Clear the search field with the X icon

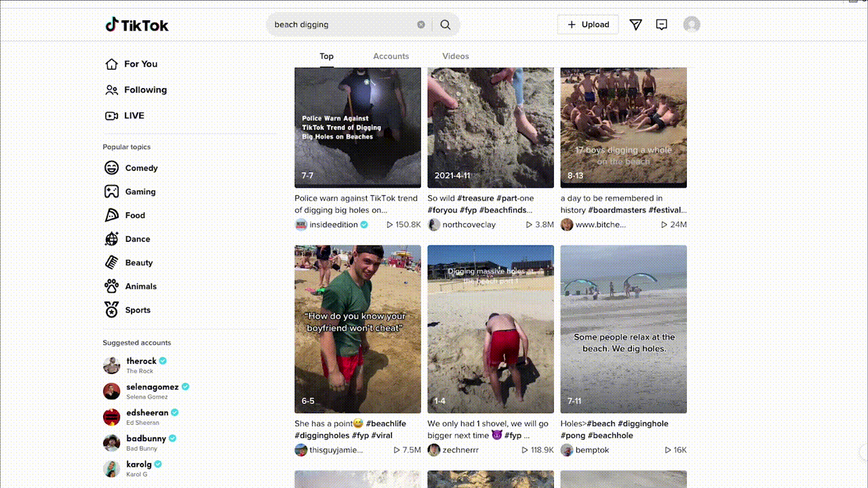point(421,24)
